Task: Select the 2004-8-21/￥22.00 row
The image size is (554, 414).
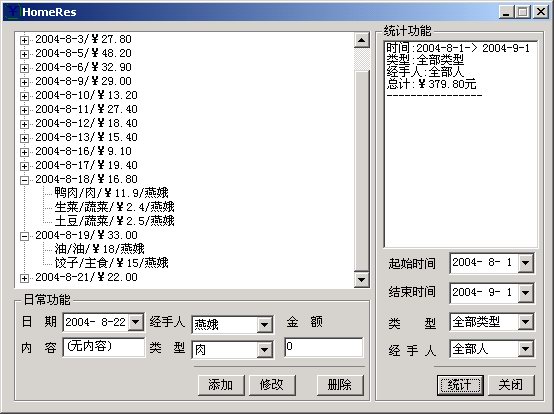Action: (x=86, y=277)
